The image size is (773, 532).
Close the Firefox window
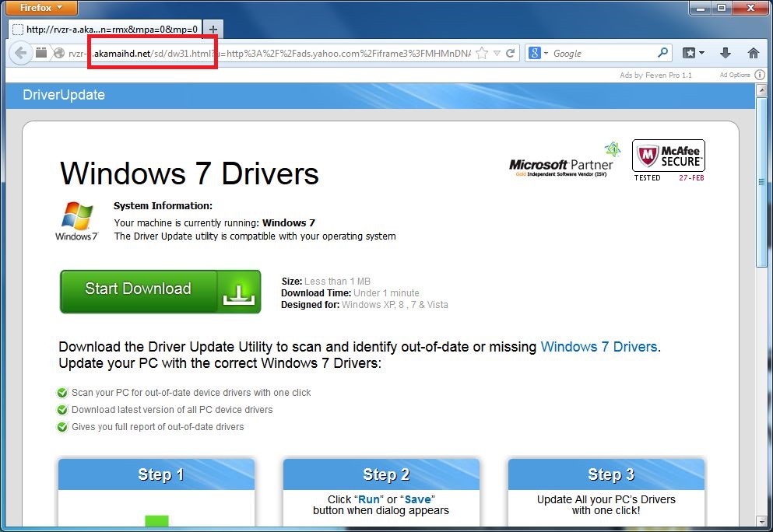(x=751, y=8)
